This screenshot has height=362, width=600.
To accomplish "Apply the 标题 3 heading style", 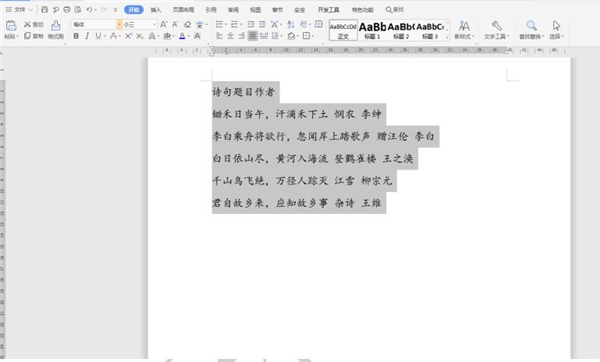I will [430, 30].
